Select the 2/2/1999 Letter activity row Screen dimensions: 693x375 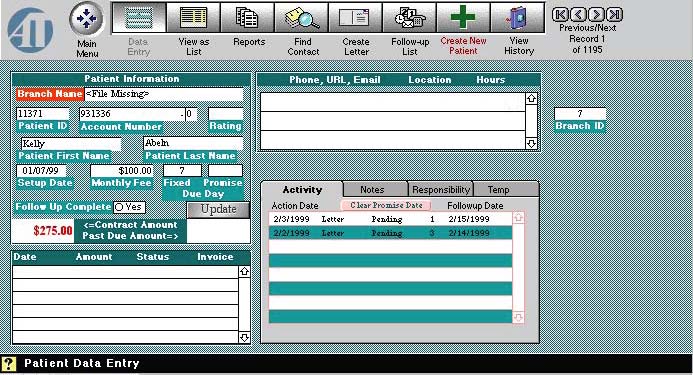tap(390, 233)
